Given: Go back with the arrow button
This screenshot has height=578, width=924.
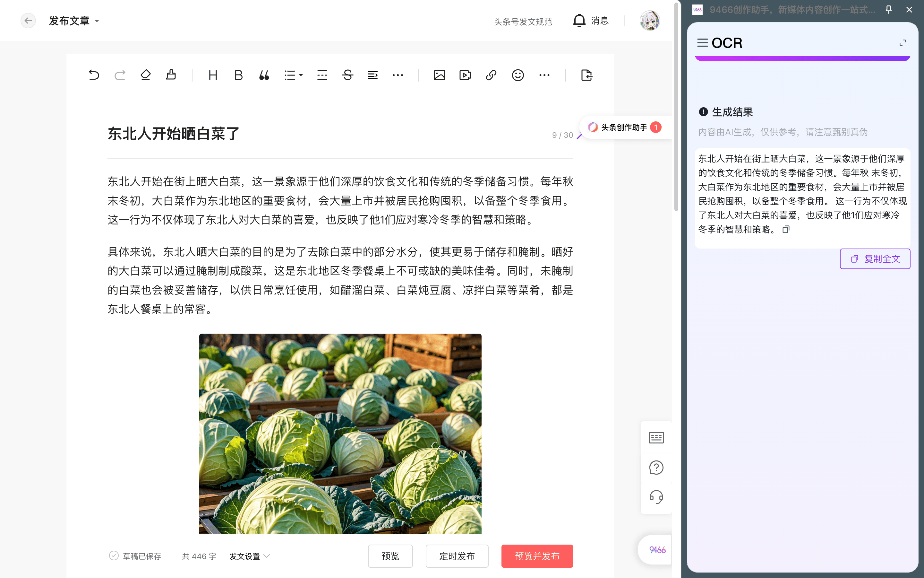Looking at the screenshot, I should [x=28, y=21].
